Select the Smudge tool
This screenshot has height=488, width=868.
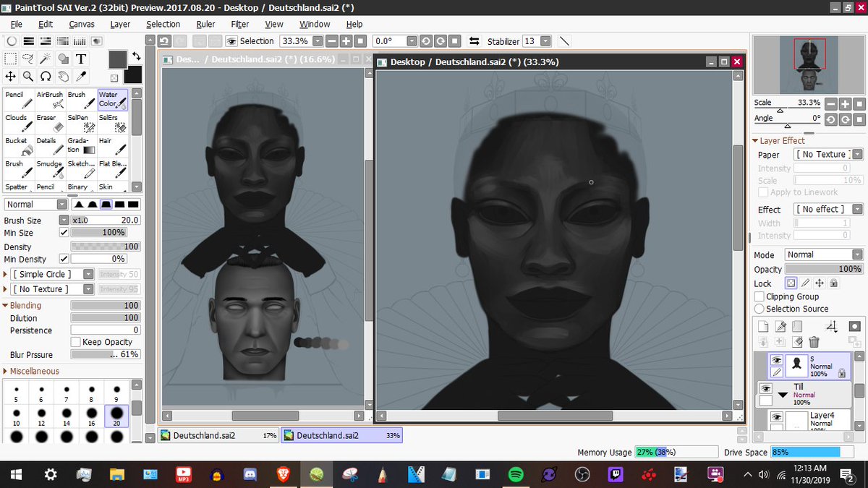pyautogui.click(x=49, y=170)
